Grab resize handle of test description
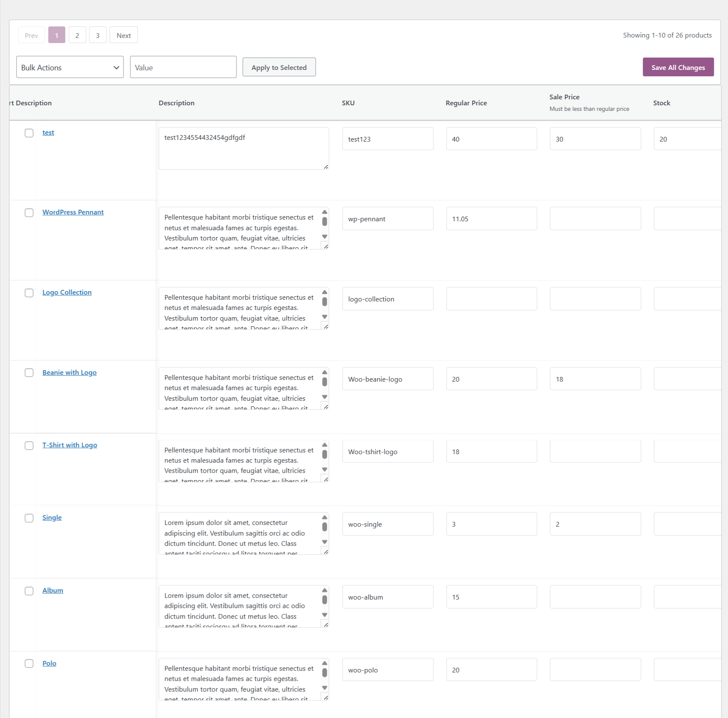The image size is (728, 718). [x=326, y=167]
